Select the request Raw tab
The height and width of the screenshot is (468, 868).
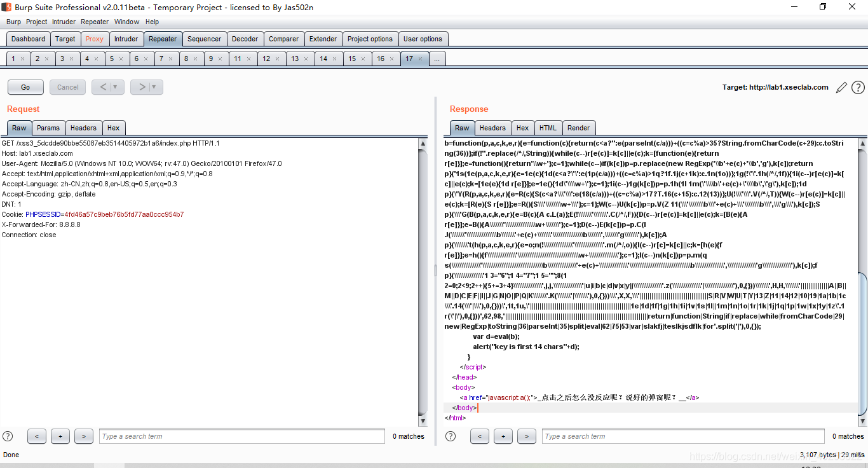19,128
